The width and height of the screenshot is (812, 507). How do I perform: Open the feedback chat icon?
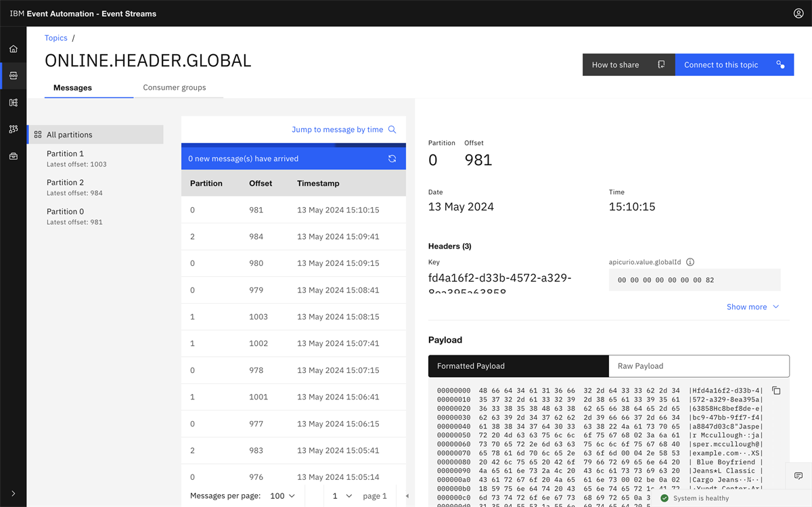coord(798,476)
